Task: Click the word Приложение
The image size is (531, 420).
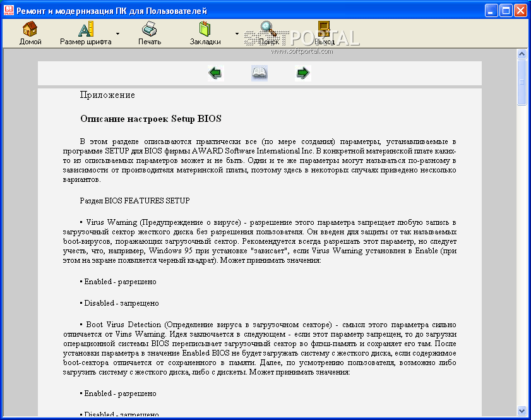Action: [x=107, y=95]
